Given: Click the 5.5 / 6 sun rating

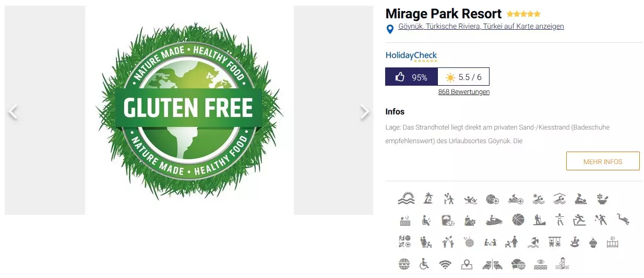Looking at the screenshot, I should 463,77.
